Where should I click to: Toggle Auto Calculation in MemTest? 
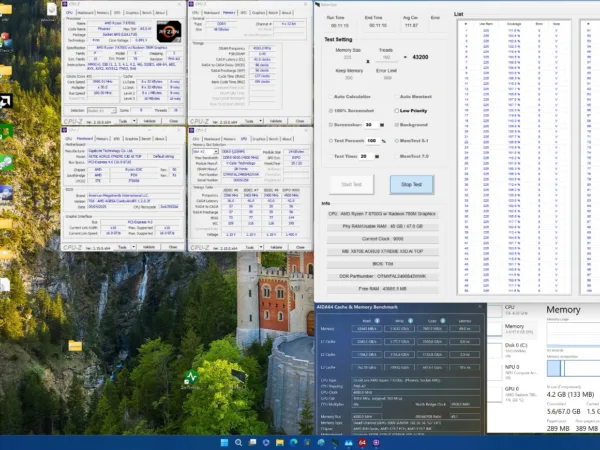pyautogui.click(x=331, y=96)
